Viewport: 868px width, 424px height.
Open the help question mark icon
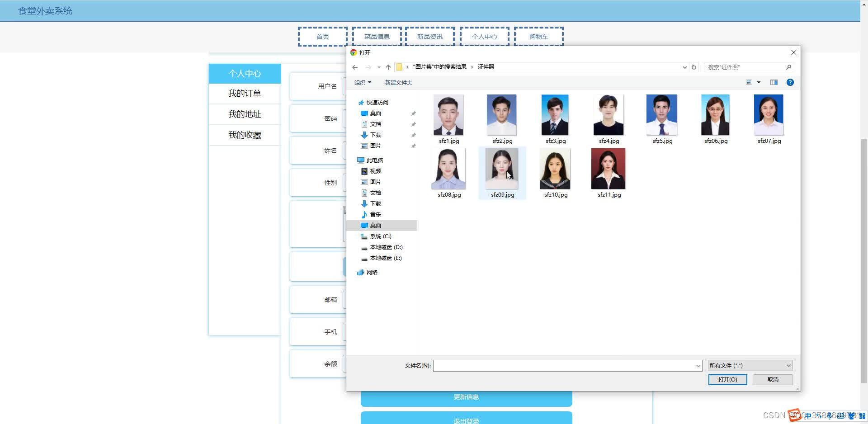(790, 82)
